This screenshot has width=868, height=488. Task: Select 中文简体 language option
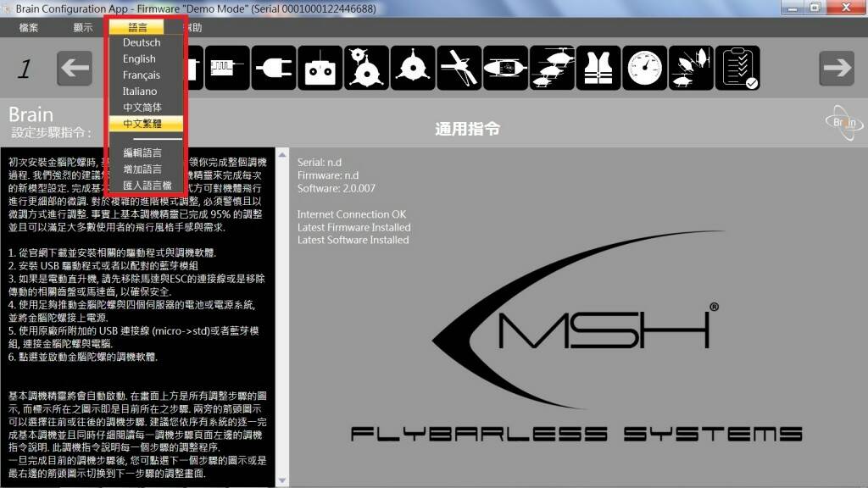point(142,108)
